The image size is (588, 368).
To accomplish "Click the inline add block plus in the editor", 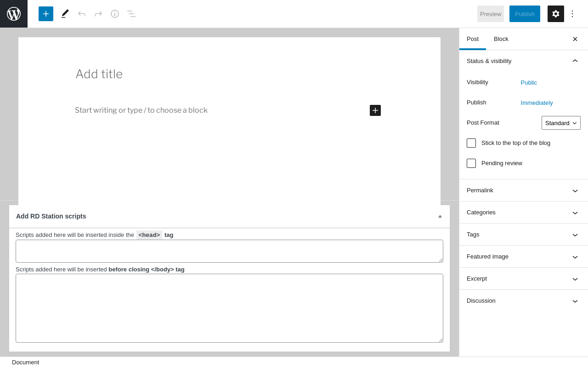I will 375,110.
